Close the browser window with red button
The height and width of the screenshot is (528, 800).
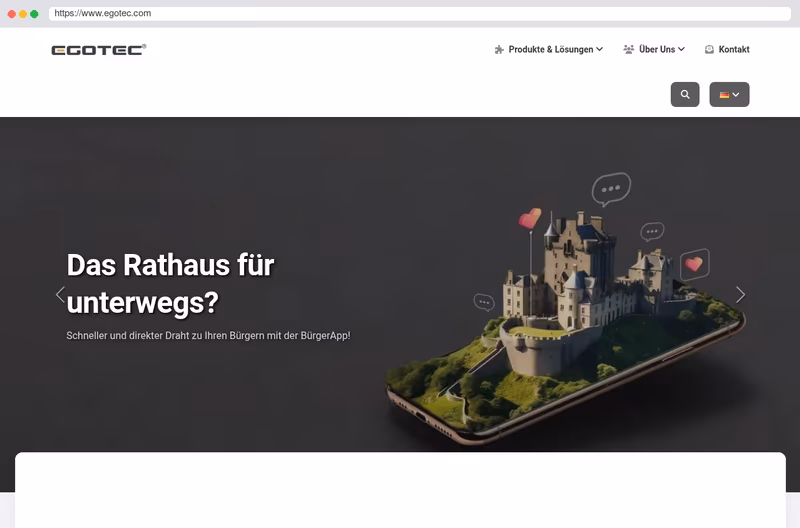(12, 14)
